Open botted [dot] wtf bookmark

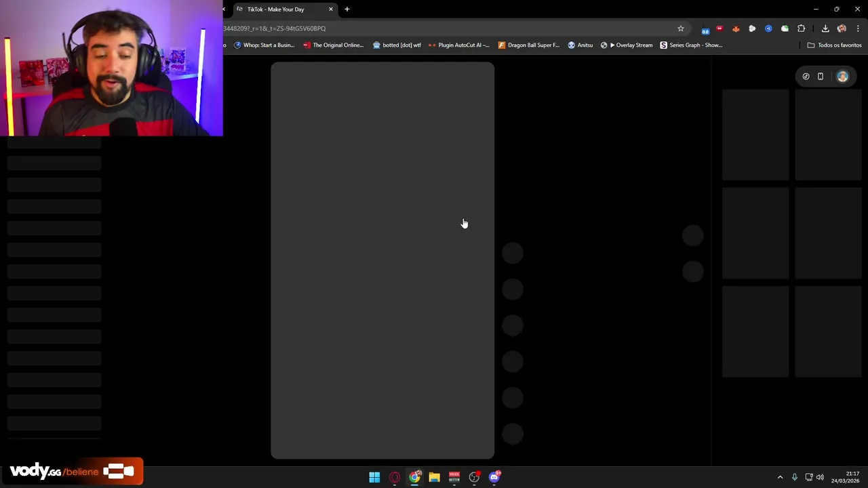point(397,45)
